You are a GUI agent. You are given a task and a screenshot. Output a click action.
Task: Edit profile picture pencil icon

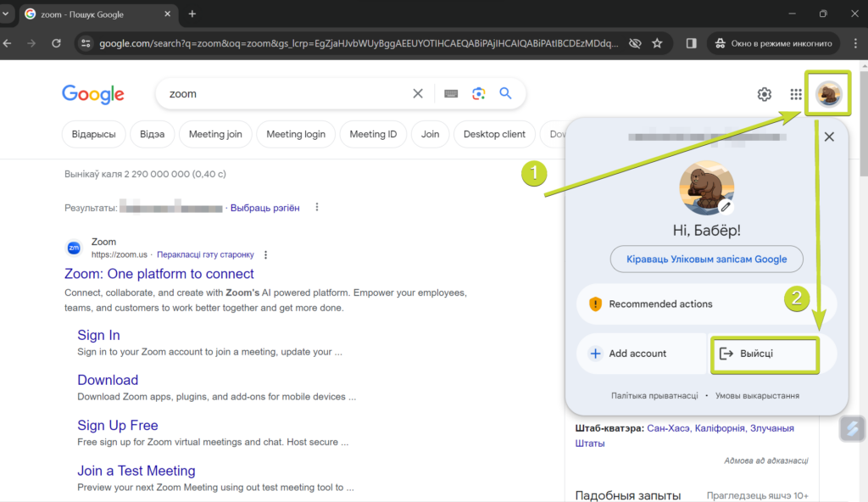coord(726,207)
